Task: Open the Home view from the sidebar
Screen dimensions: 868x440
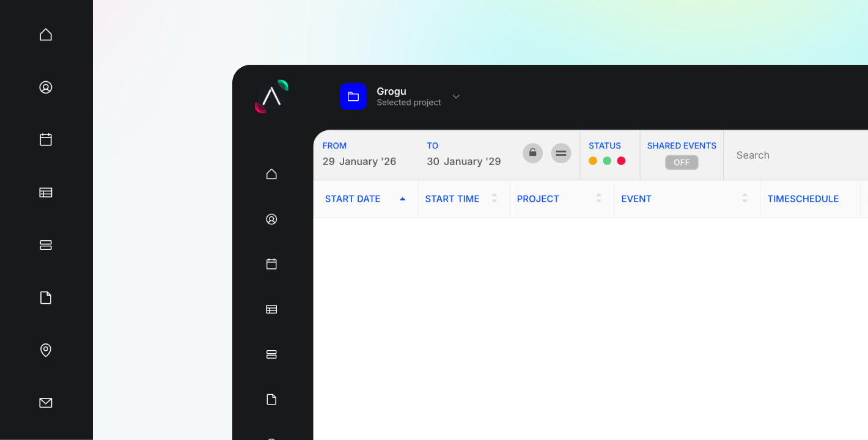Action: [x=46, y=34]
